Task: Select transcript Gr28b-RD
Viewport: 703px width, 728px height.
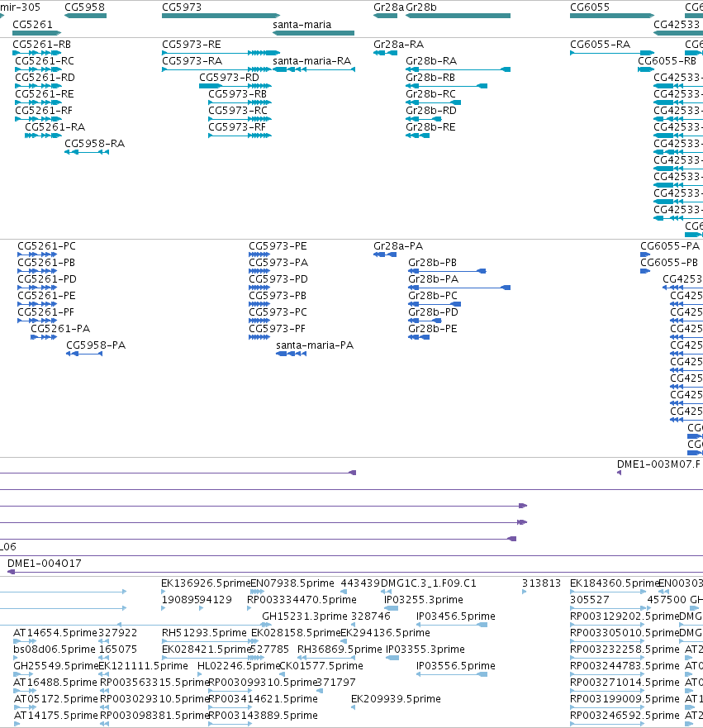Action: click(x=424, y=119)
